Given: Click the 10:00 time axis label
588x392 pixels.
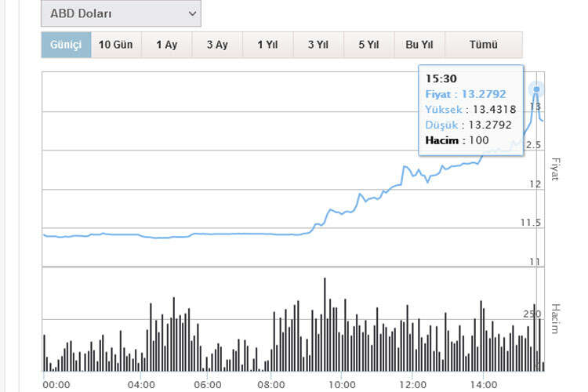Looking at the screenshot, I should click(342, 385).
